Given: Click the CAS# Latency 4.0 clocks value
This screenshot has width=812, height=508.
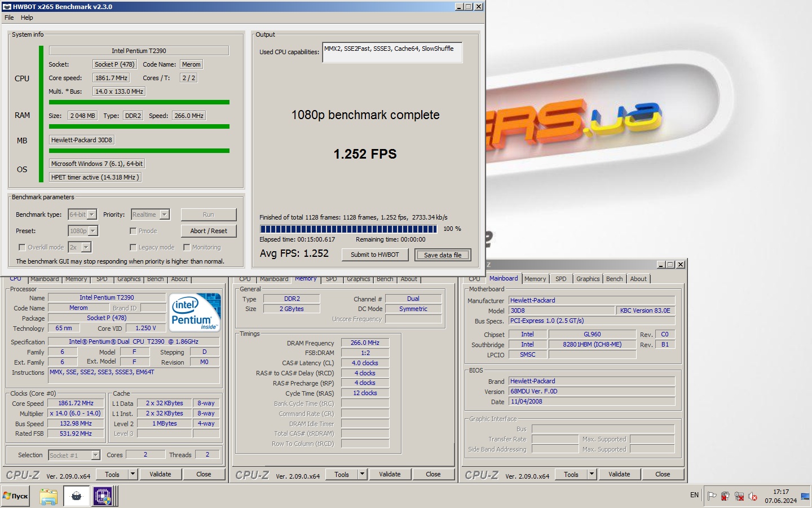Looking at the screenshot, I should tap(365, 363).
